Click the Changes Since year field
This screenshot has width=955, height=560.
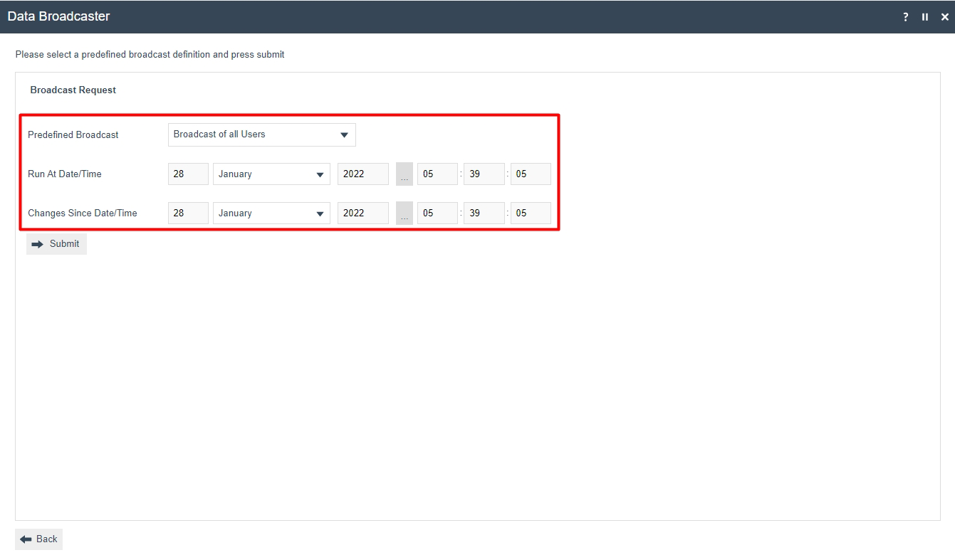(362, 213)
